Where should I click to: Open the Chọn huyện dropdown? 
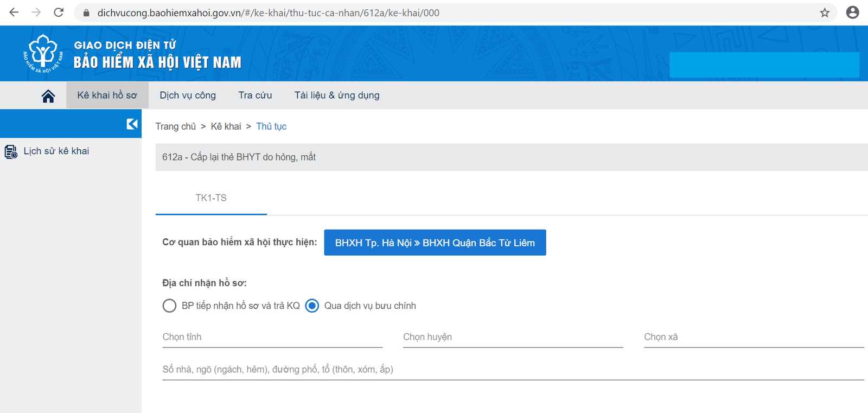(x=513, y=337)
